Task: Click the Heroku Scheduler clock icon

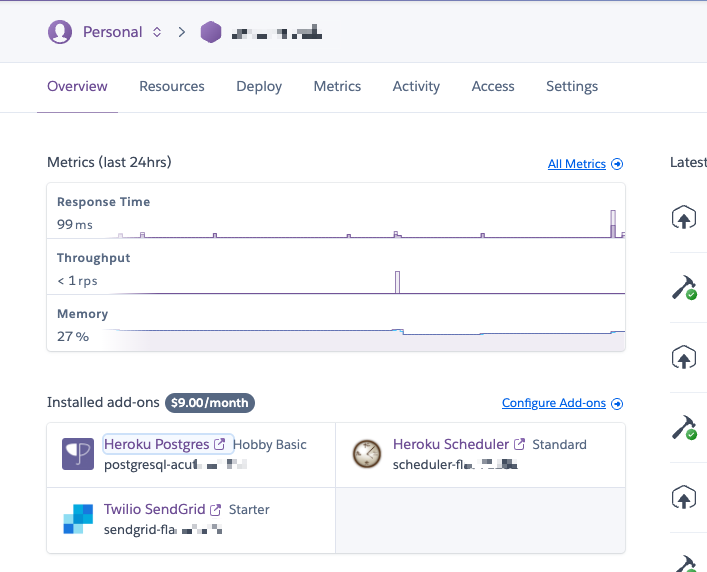Action: click(367, 454)
